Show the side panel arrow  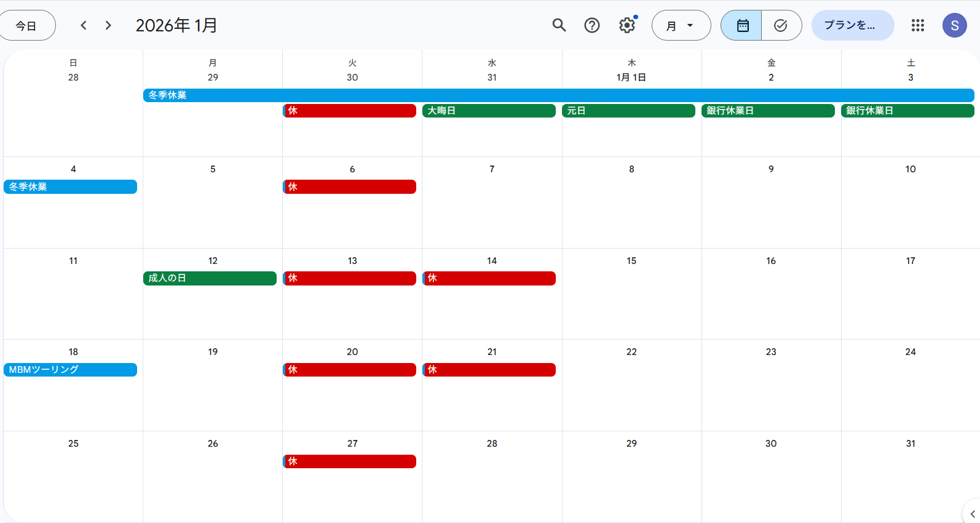point(972,514)
